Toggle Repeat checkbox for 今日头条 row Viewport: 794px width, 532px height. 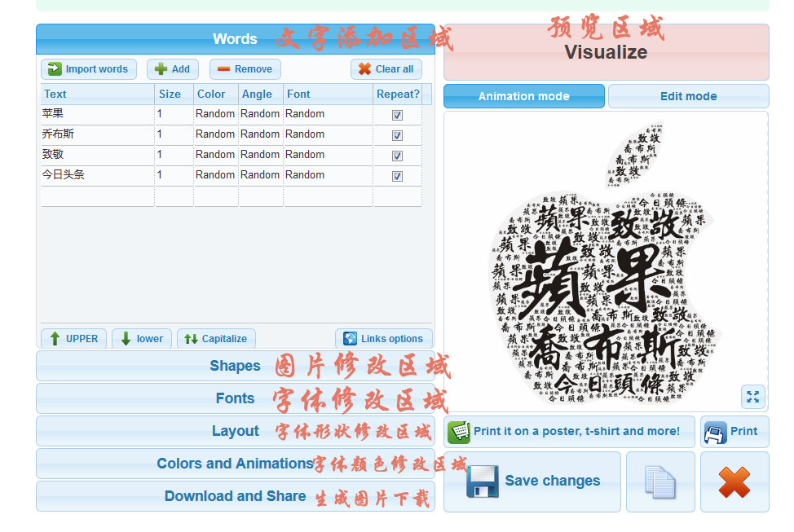[x=398, y=176]
